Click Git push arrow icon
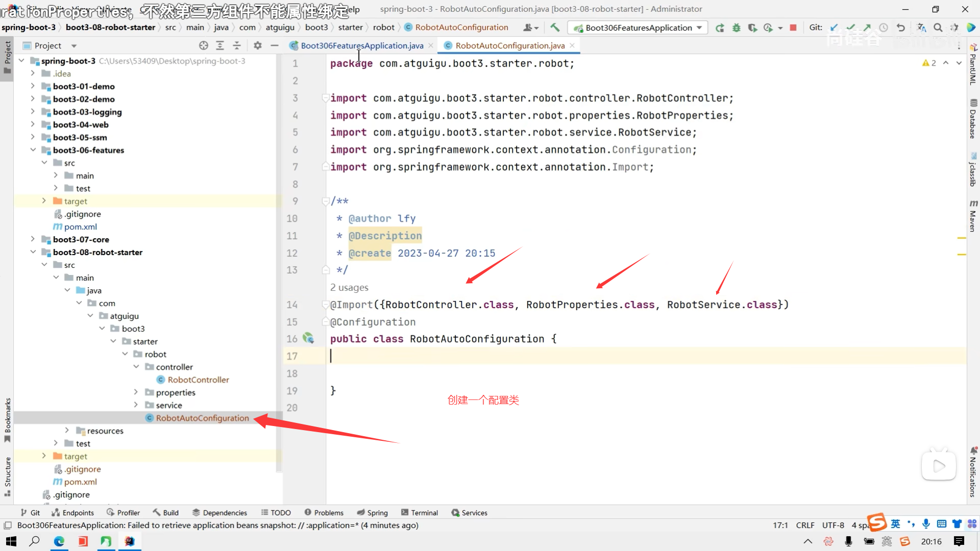980x551 pixels. (867, 28)
